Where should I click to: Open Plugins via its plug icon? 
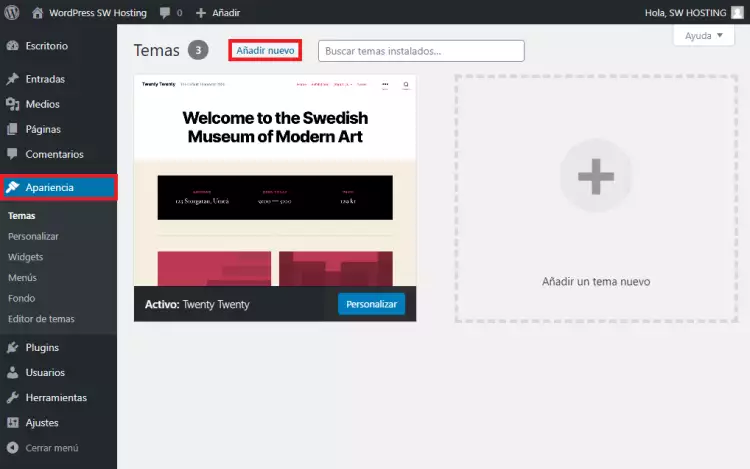(13, 348)
